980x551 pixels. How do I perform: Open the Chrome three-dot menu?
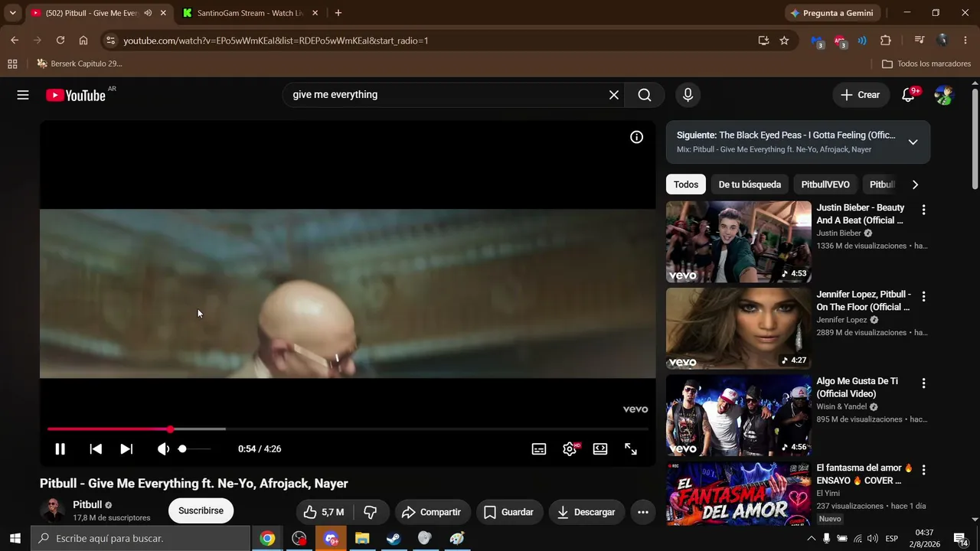coord(965,41)
